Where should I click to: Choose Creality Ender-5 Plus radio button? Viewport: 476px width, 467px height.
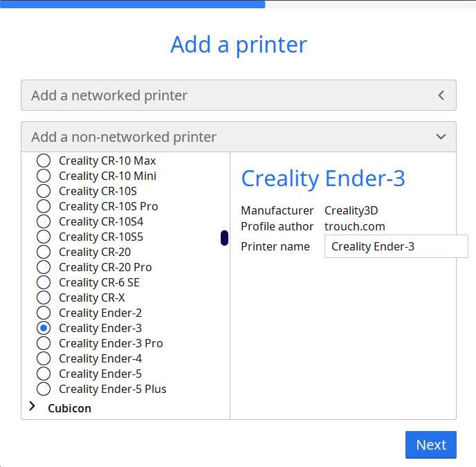[44, 389]
